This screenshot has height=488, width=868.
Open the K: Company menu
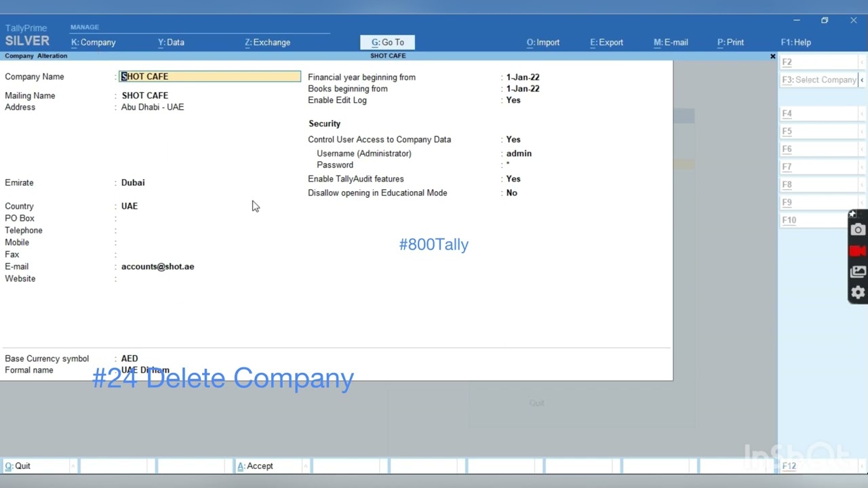(x=94, y=42)
